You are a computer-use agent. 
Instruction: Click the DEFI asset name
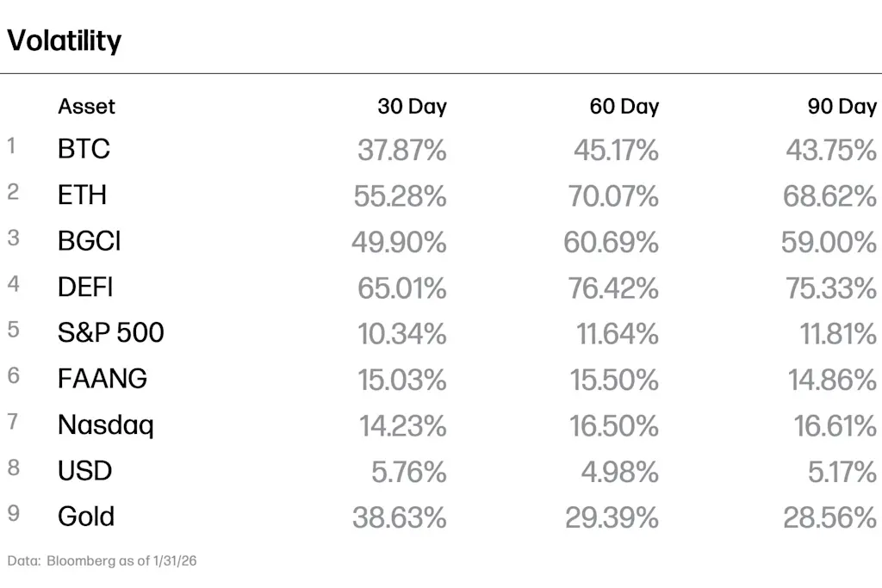coord(85,288)
